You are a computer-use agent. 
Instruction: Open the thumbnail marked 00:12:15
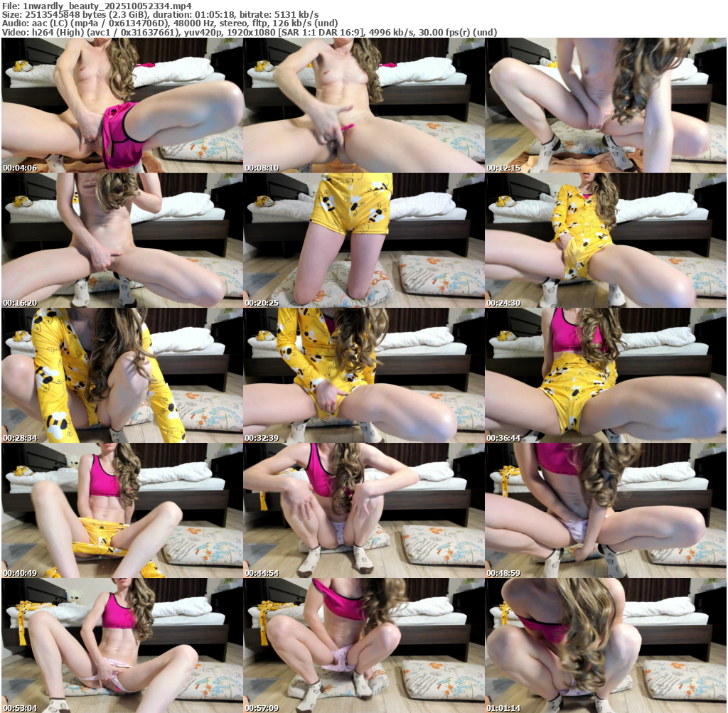point(606,105)
